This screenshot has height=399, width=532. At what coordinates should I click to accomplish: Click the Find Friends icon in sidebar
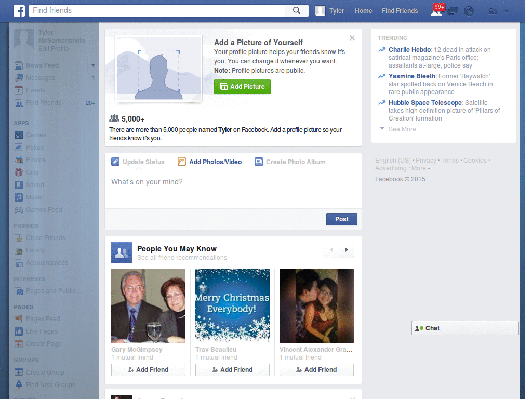19,103
